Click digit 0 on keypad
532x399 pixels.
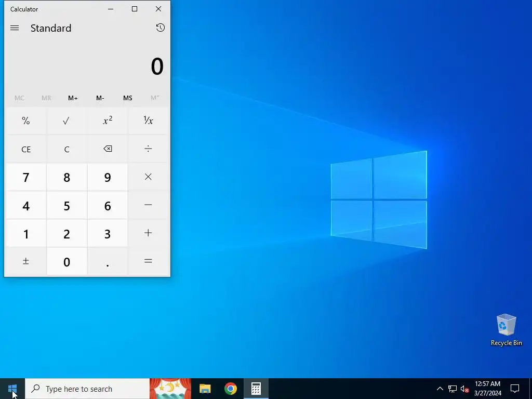click(x=66, y=261)
